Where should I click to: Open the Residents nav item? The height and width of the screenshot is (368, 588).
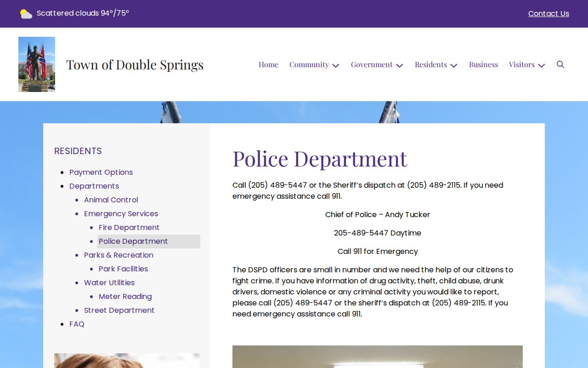pyautogui.click(x=431, y=64)
